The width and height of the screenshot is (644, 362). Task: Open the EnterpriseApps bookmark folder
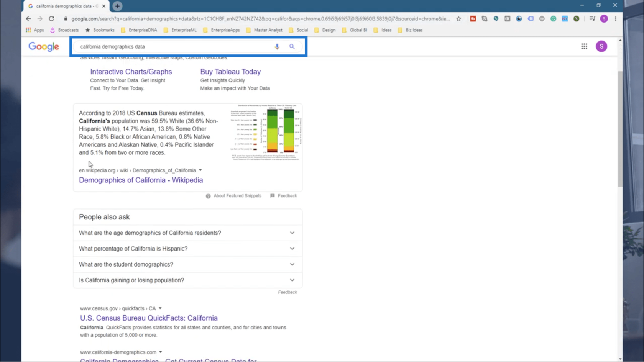click(221, 30)
